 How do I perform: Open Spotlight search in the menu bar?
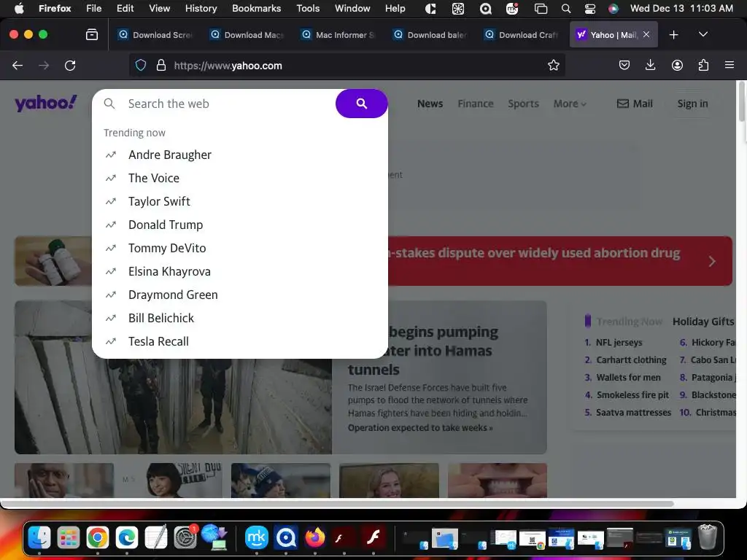click(566, 9)
